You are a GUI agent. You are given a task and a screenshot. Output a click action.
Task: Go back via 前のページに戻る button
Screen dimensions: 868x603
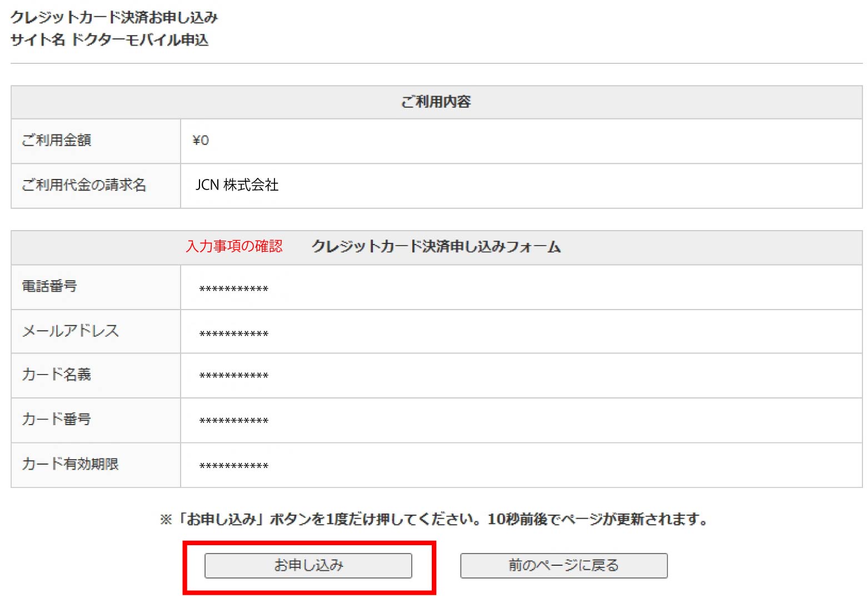[x=563, y=565]
